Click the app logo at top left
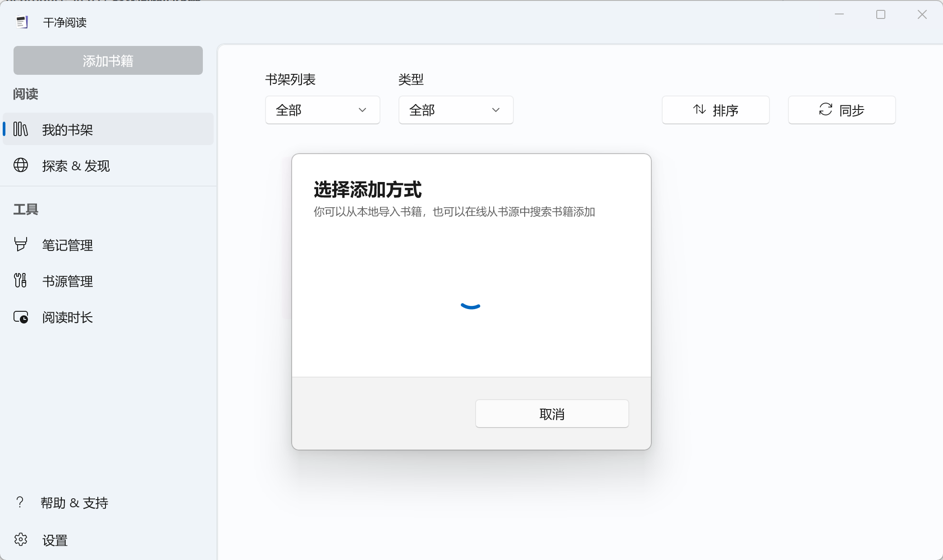 (x=22, y=22)
